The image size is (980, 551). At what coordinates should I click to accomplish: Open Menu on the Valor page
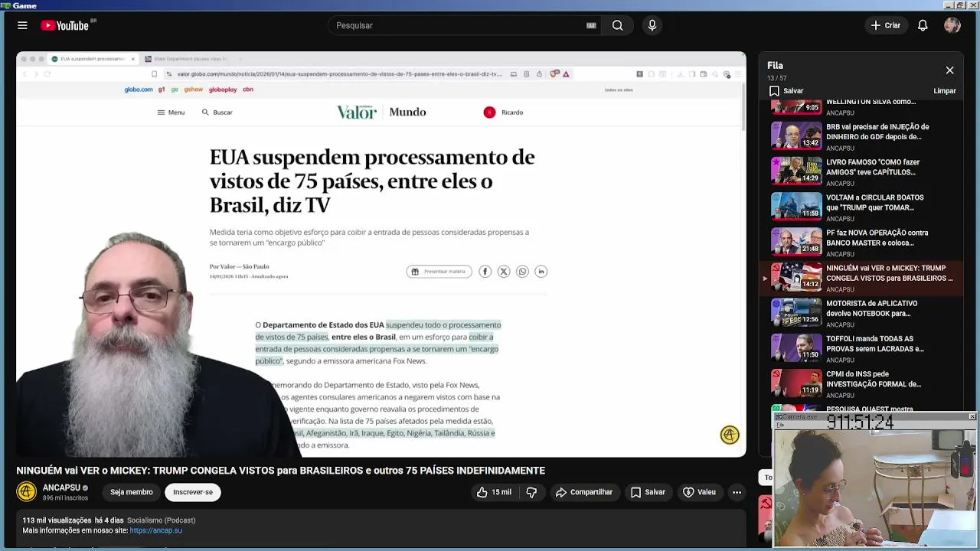[171, 112]
